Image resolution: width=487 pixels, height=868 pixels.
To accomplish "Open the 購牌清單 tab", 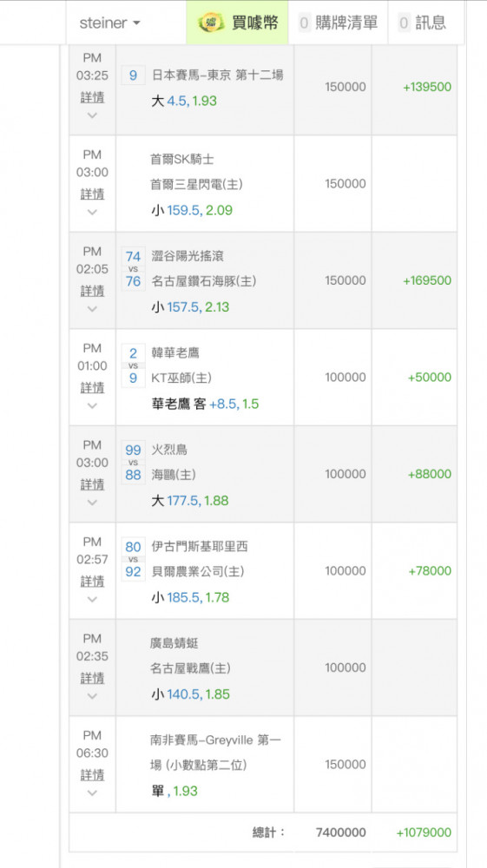I will click(339, 23).
